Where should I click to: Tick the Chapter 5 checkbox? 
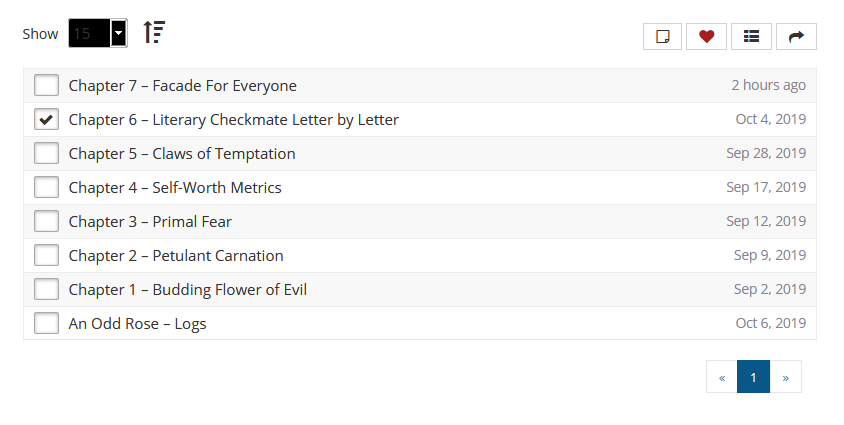[46, 154]
